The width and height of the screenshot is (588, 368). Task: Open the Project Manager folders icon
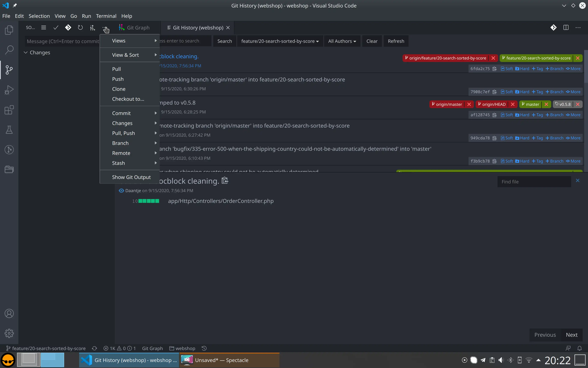[9, 169]
